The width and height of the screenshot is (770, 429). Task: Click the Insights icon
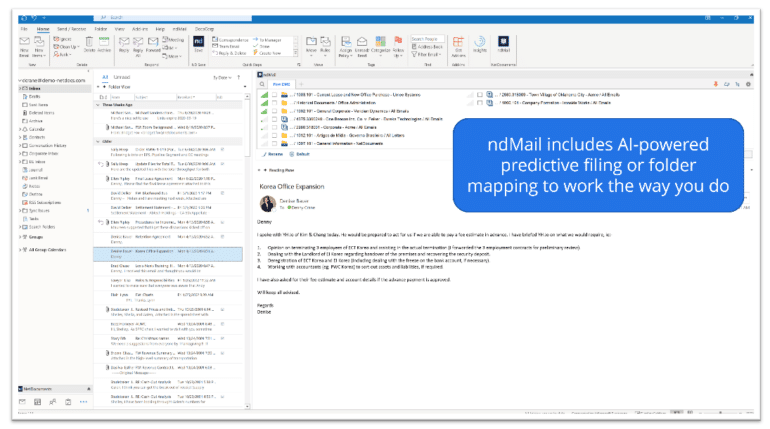tap(480, 46)
